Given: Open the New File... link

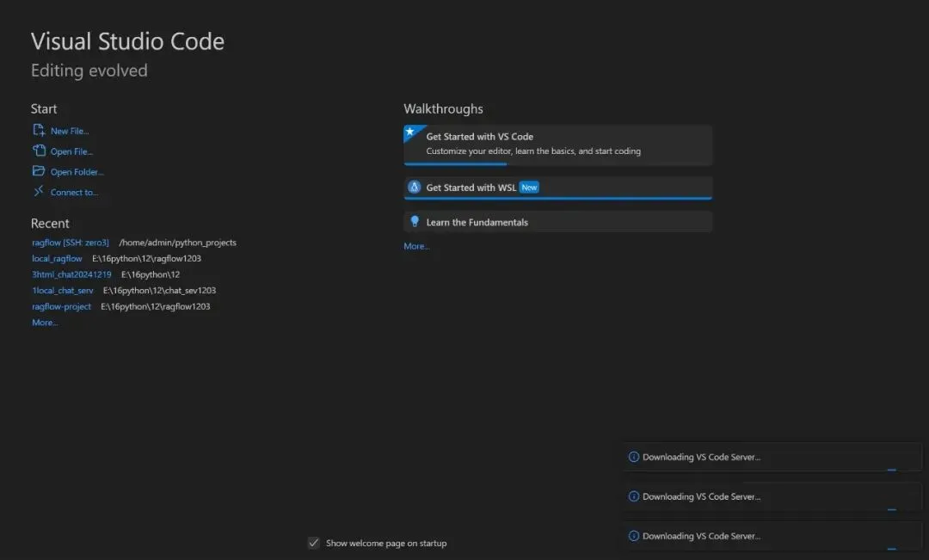Looking at the screenshot, I should (70, 131).
